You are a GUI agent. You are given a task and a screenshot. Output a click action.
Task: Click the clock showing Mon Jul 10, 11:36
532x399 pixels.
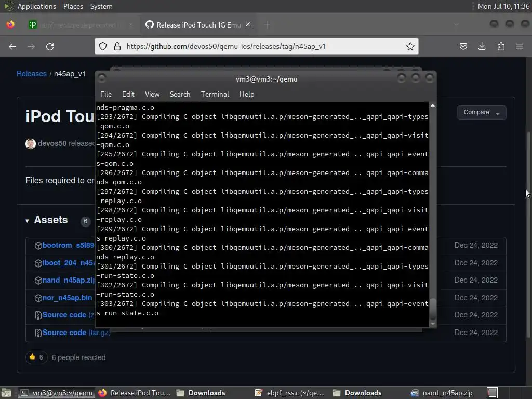coord(503,6)
